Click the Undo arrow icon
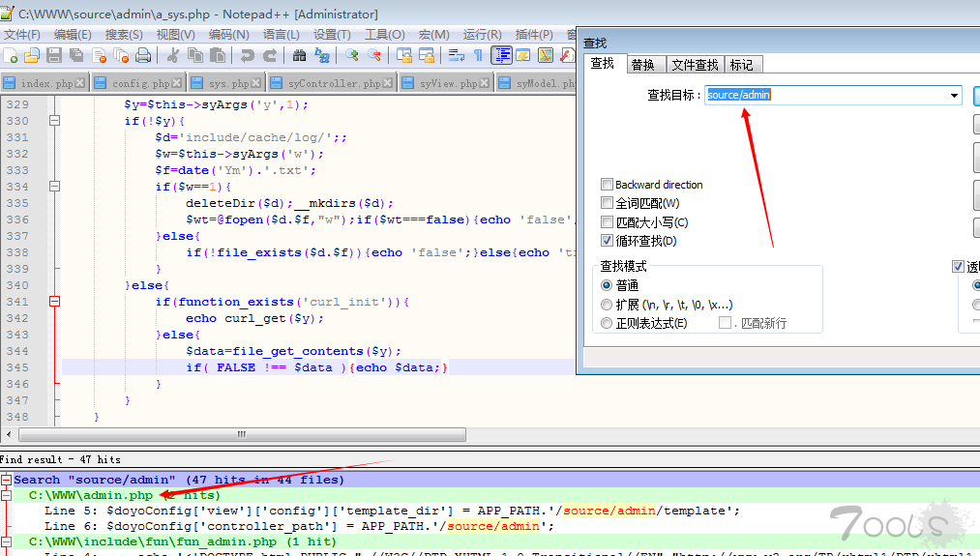Image resolution: width=980 pixels, height=556 pixels. pos(247,56)
